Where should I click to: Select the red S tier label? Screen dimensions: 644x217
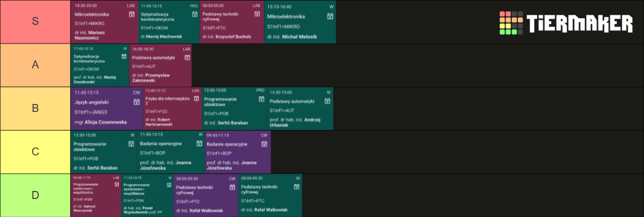point(36,22)
